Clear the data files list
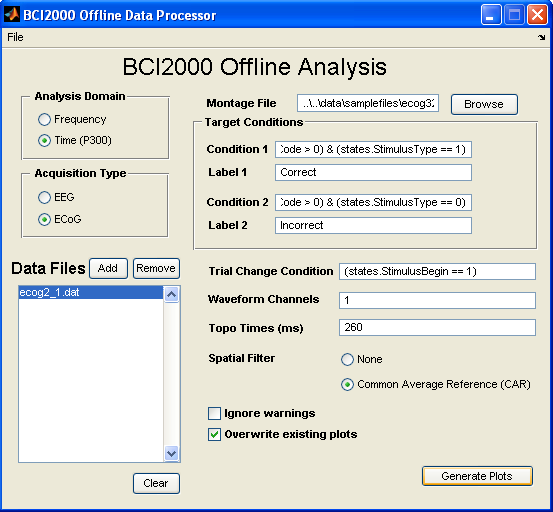 pos(156,483)
